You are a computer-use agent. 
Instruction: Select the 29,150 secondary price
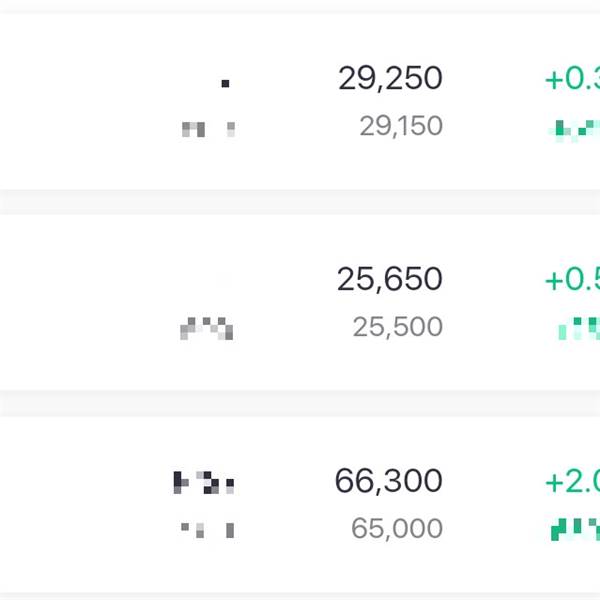(x=400, y=126)
